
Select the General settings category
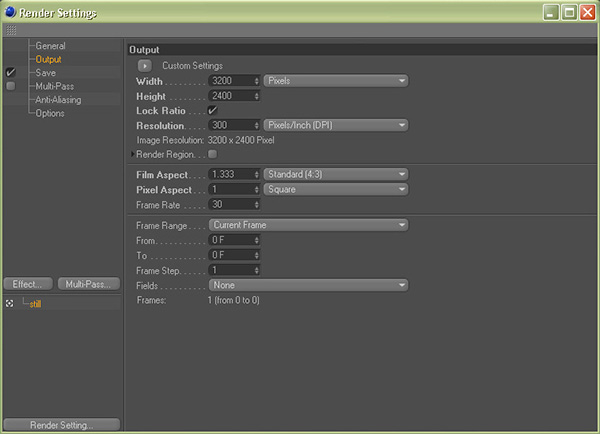pyautogui.click(x=50, y=46)
